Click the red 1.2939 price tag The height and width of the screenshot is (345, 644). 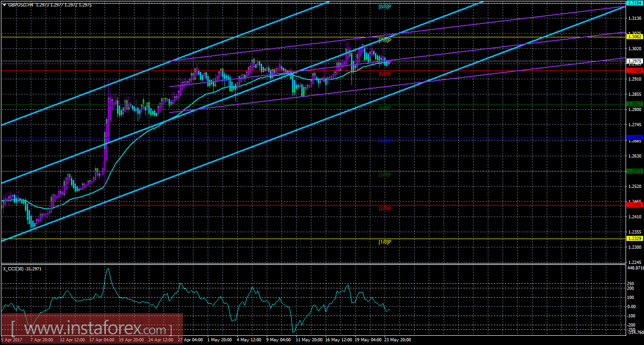(x=635, y=70)
